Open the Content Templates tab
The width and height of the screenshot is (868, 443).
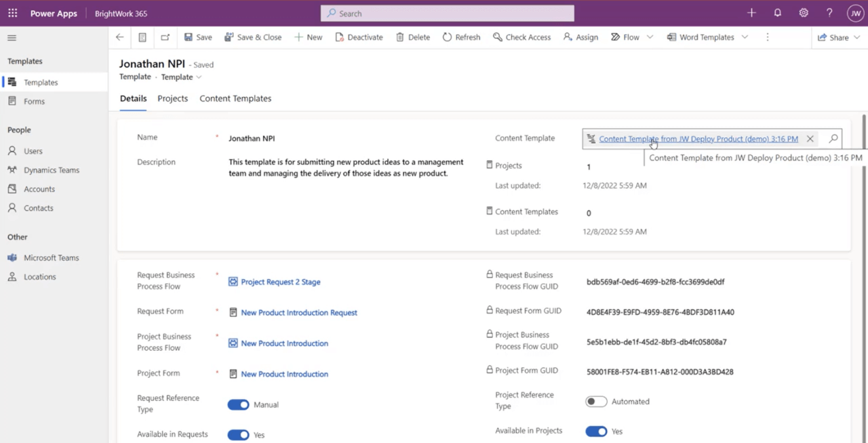(235, 98)
